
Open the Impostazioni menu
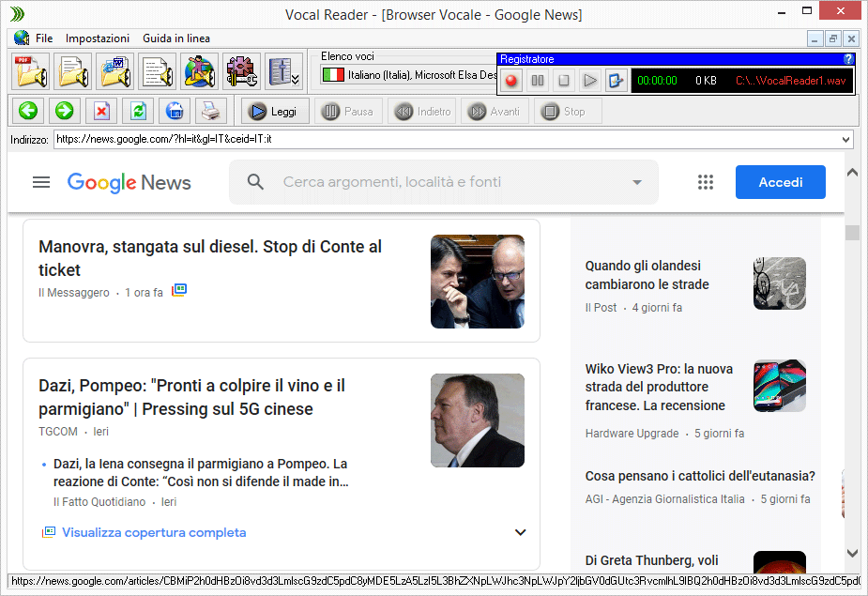click(98, 38)
